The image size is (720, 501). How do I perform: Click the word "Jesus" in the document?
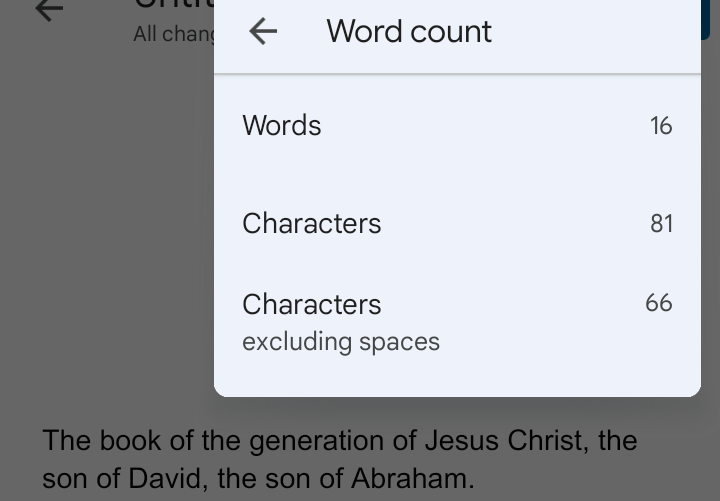click(x=461, y=441)
